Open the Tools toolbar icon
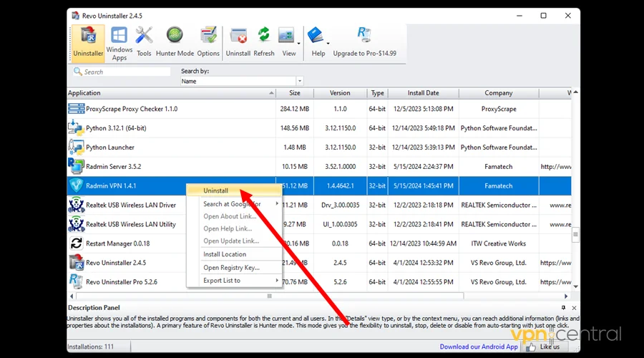Screen dimensions: 644x358 [144, 43]
